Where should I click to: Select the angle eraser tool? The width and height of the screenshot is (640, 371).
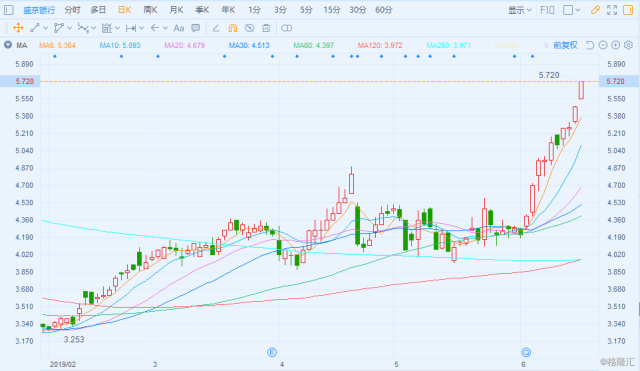pyautogui.click(x=216, y=28)
